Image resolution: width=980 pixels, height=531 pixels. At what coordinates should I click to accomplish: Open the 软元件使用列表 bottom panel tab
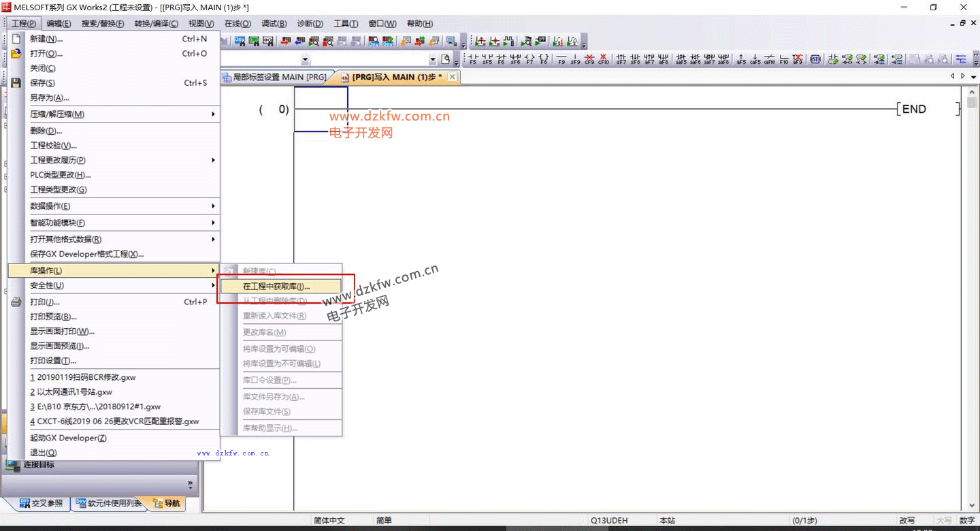pyautogui.click(x=109, y=504)
